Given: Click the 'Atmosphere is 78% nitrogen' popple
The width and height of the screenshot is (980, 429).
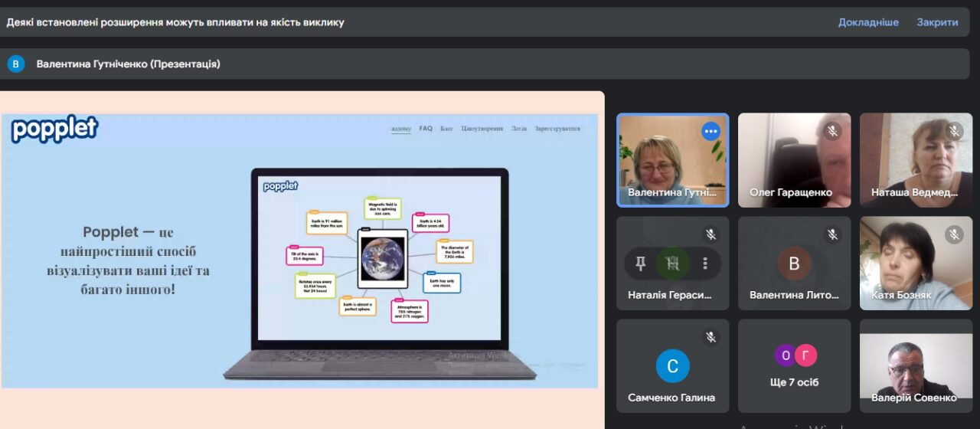Looking at the screenshot, I should coord(409,310).
